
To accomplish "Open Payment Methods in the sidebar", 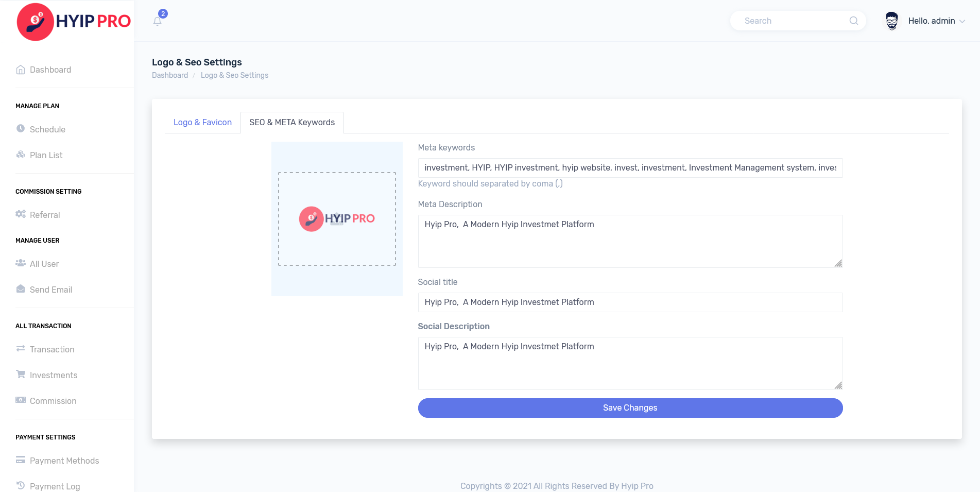I will click(x=64, y=461).
